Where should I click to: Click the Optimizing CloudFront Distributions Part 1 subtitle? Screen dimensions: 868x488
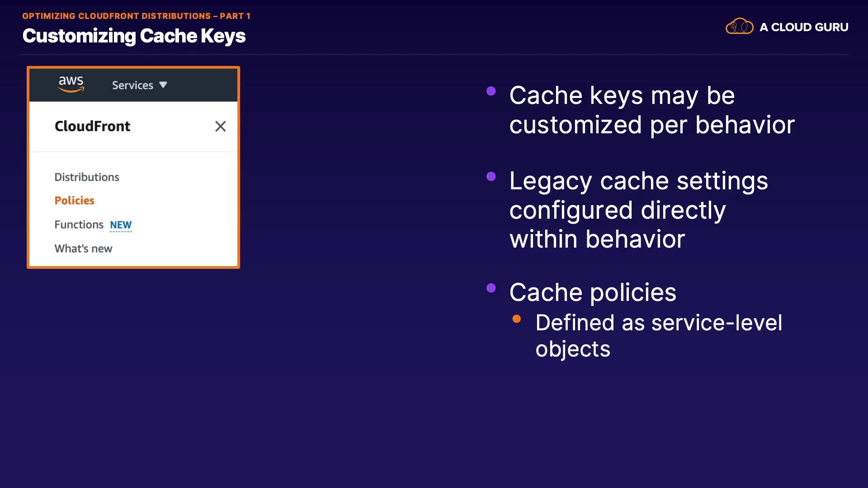click(x=136, y=16)
